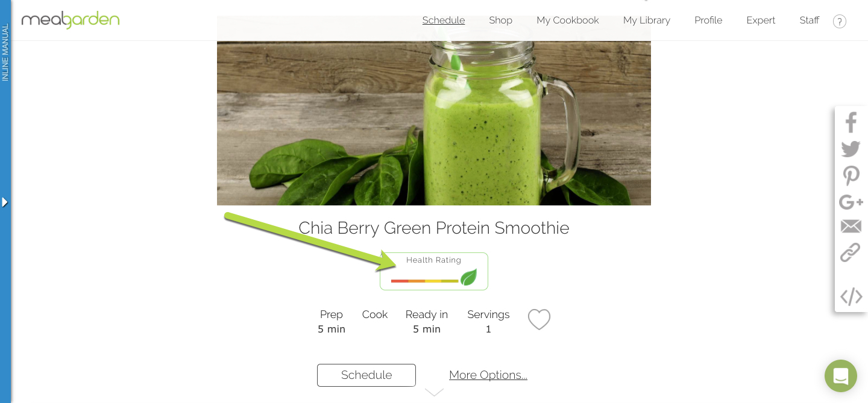Share recipe on Facebook

pyautogui.click(x=851, y=122)
